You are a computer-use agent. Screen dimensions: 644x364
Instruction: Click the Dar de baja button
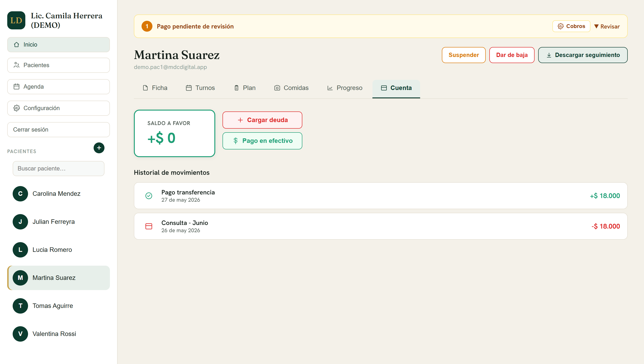(512, 55)
